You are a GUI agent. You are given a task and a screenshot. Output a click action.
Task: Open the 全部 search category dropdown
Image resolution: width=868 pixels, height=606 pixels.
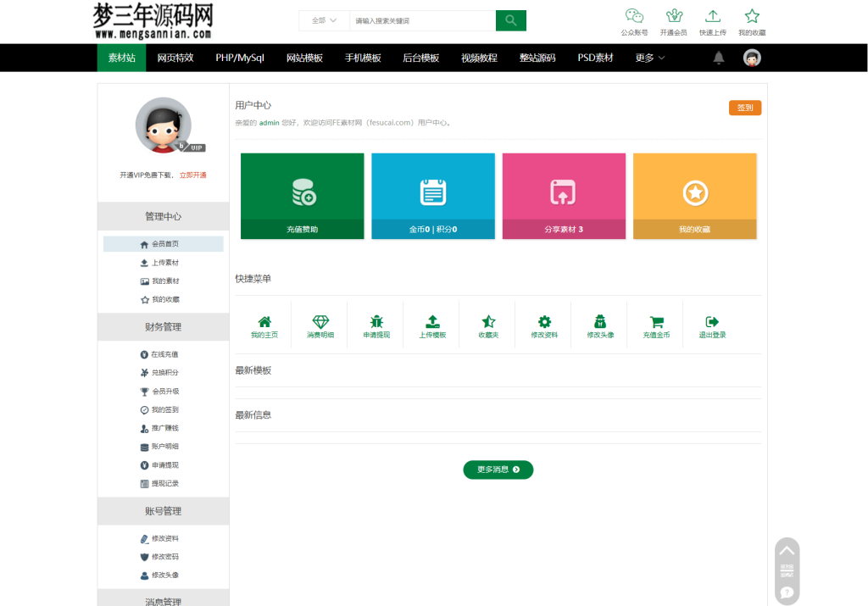coord(324,19)
